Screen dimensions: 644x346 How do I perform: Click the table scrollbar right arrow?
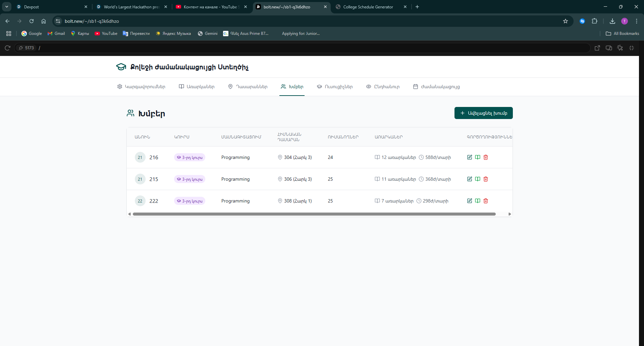coord(510,214)
